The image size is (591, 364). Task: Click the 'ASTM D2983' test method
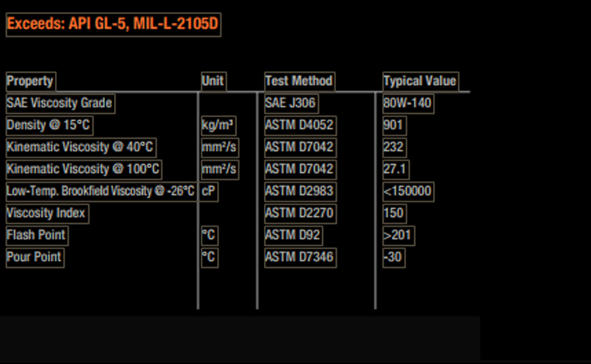299,192
